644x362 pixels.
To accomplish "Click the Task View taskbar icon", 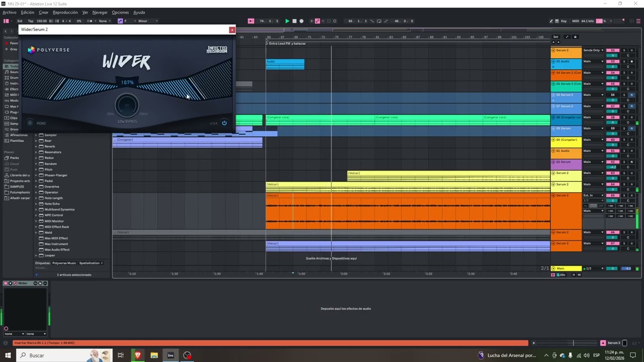I will pos(121,355).
